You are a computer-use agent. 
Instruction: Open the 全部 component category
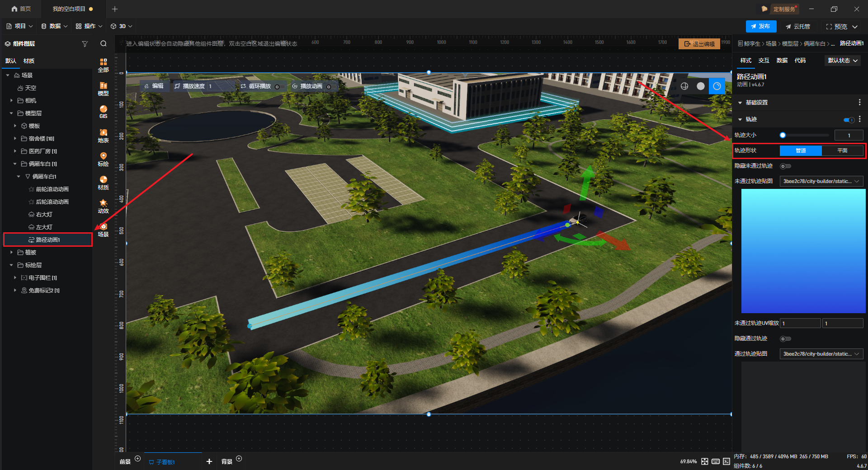tap(104, 65)
